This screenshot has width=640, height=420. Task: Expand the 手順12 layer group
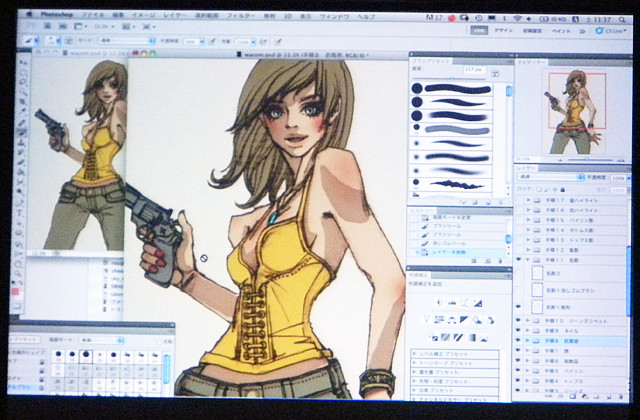[528, 249]
